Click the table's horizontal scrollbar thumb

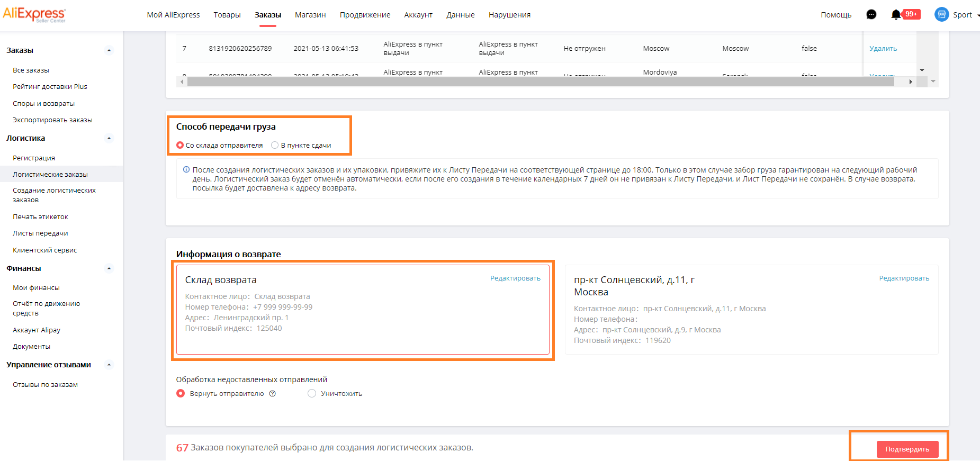click(x=541, y=82)
